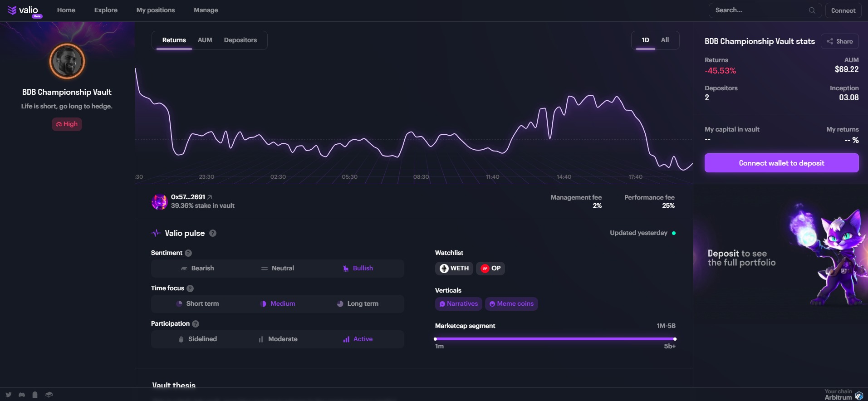Click the Valio pulse help question icon
The height and width of the screenshot is (401, 868).
pos(213,233)
